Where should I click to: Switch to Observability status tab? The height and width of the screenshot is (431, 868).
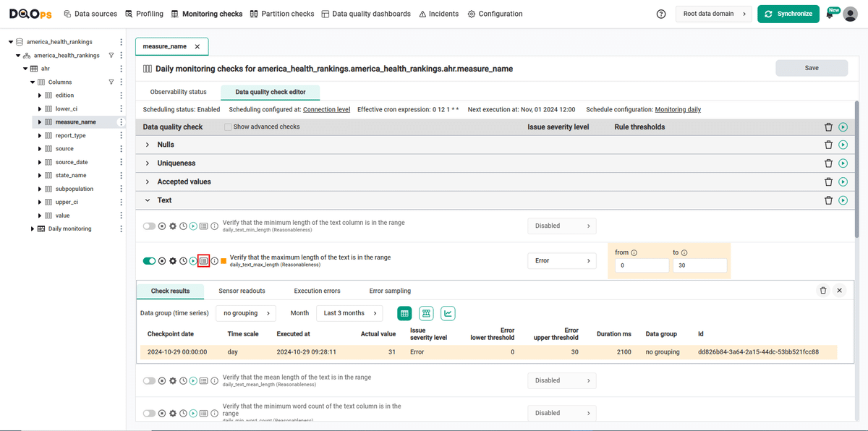(x=178, y=92)
